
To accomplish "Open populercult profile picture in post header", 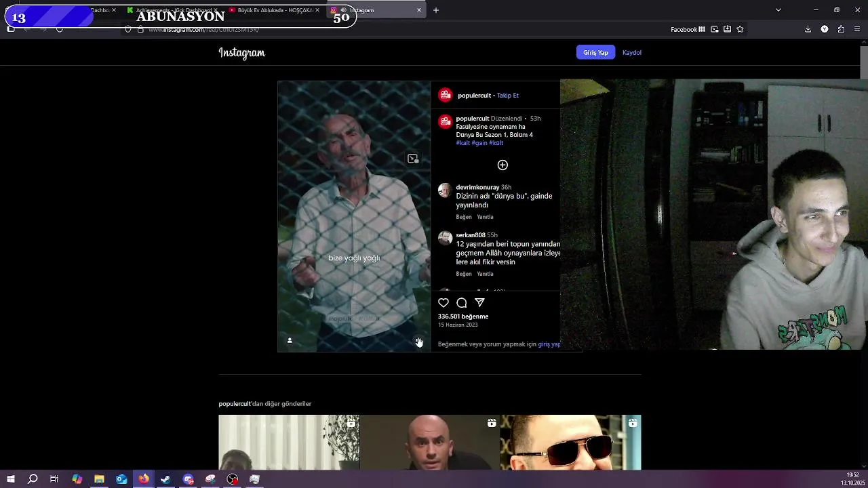I will point(446,95).
